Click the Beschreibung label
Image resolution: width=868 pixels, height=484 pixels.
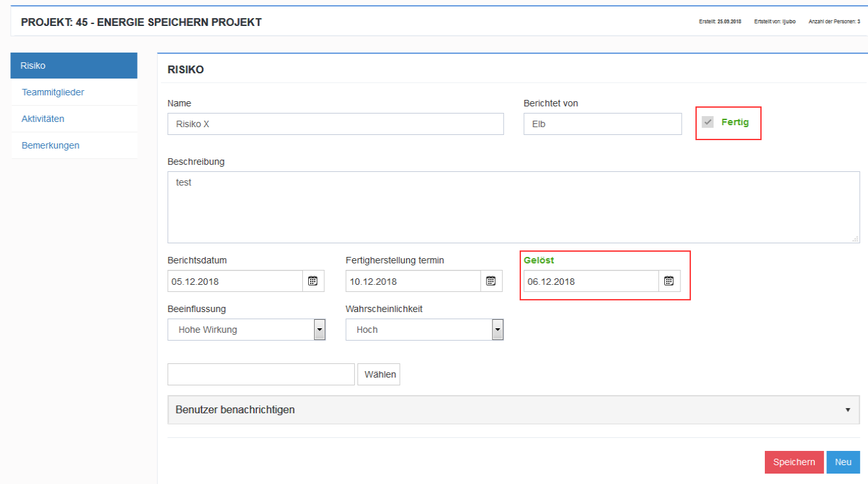[x=196, y=162]
